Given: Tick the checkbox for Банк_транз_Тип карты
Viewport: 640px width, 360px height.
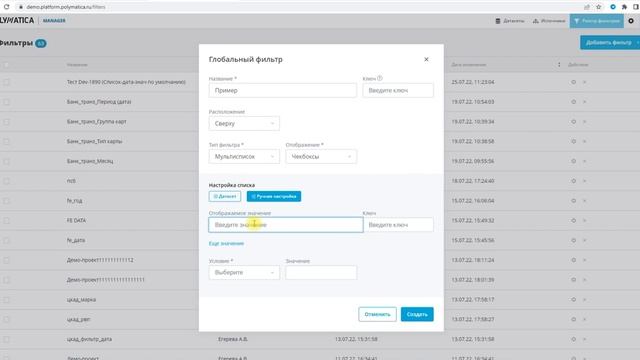Looking at the screenshot, I should [x=6, y=141].
